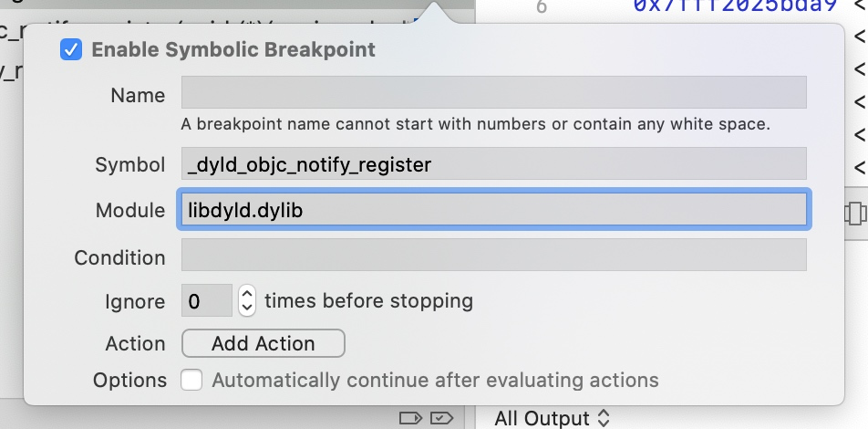The width and height of the screenshot is (868, 429).
Task: Click line number 6 in the output
Action: (x=542, y=6)
